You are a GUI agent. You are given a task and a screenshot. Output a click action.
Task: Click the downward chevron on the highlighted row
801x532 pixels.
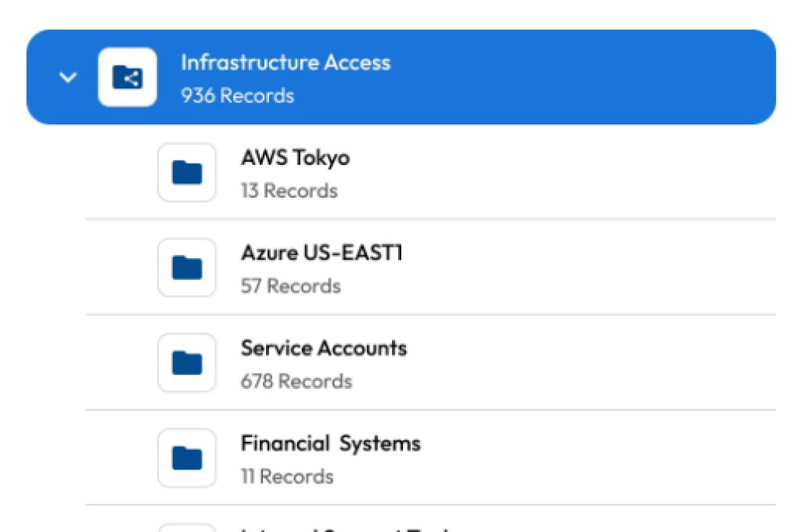(x=68, y=77)
